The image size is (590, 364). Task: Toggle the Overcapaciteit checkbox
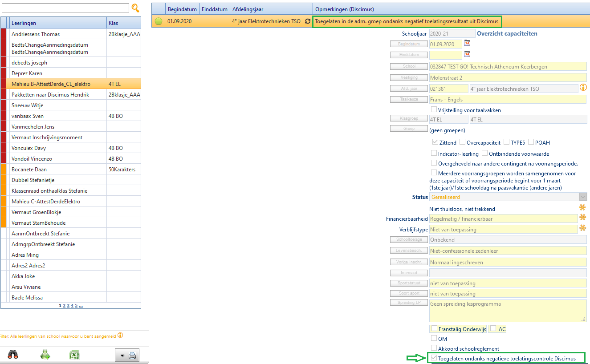(x=463, y=142)
